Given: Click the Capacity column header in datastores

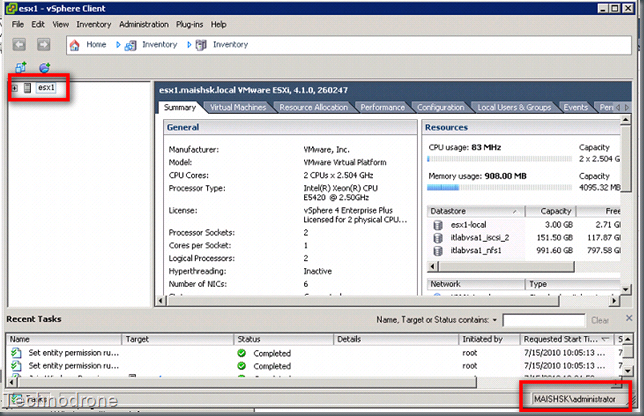Looking at the screenshot, I should tap(550, 211).
